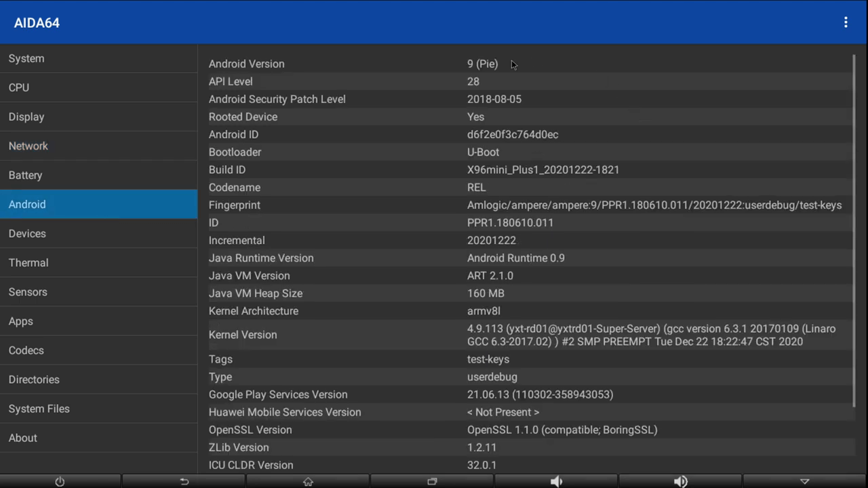Image resolution: width=868 pixels, height=488 pixels.
Task: Click the Kernel Version value 4.9.113 text
Action: tap(652, 335)
